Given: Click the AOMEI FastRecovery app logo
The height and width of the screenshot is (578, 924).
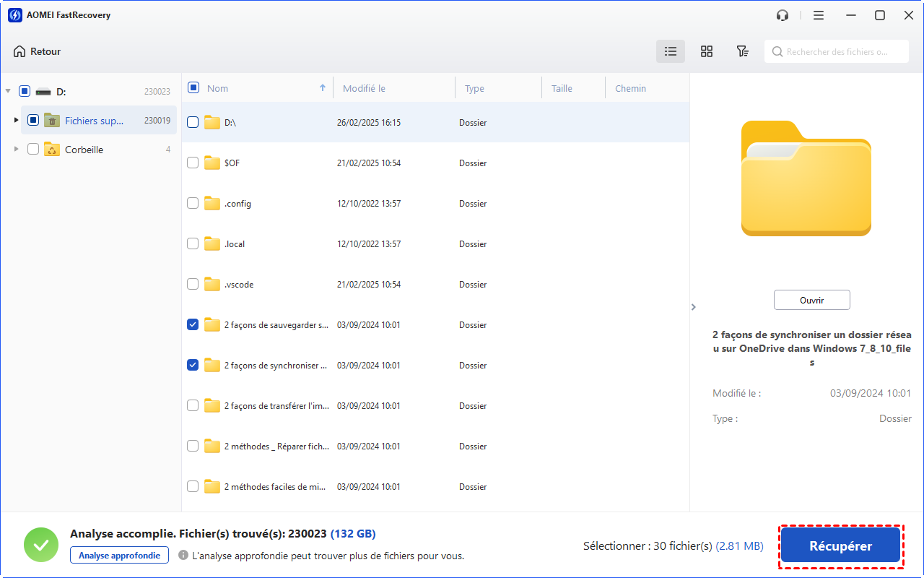Looking at the screenshot, I should click(14, 15).
